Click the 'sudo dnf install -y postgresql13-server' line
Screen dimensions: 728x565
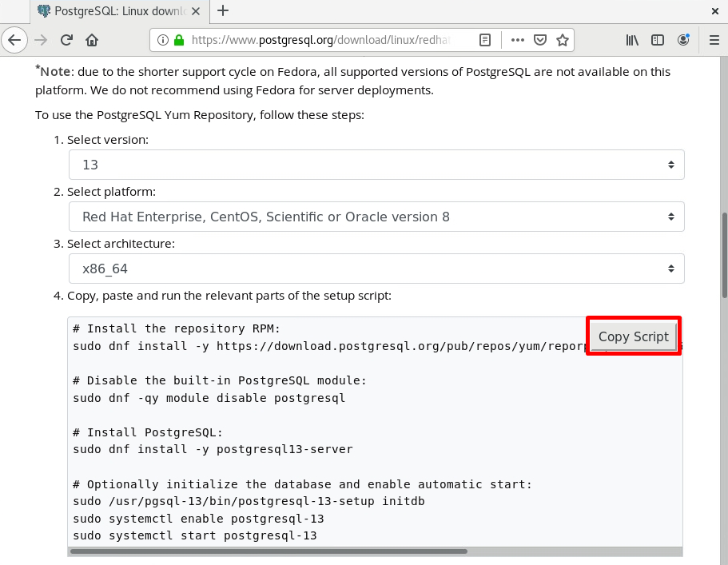(213, 449)
